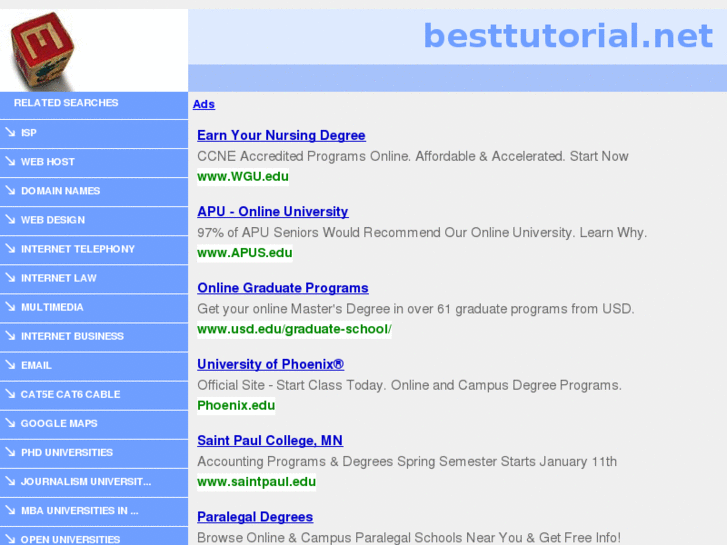Open CAT5E CAT6 CABLE search
This screenshot has height=545, width=727.
click(70, 394)
